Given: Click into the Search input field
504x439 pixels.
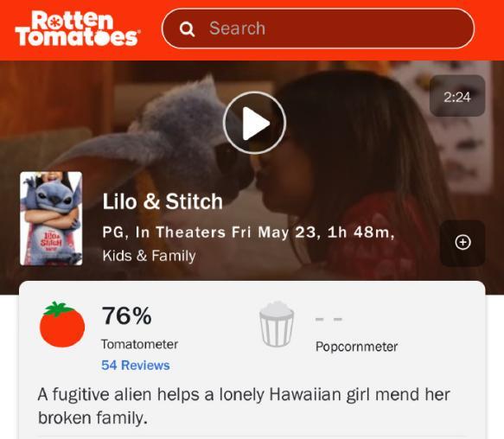Looking at the screenshot, I should point(318,29).
